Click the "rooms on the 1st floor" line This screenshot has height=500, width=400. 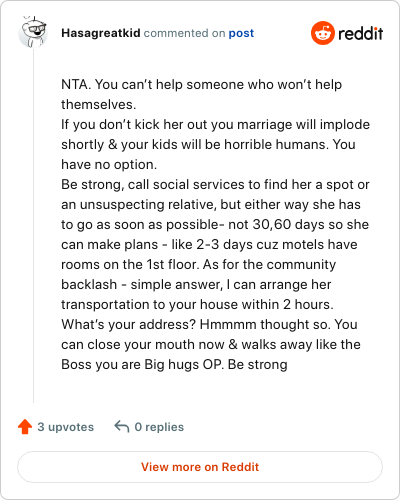[198, 265]
